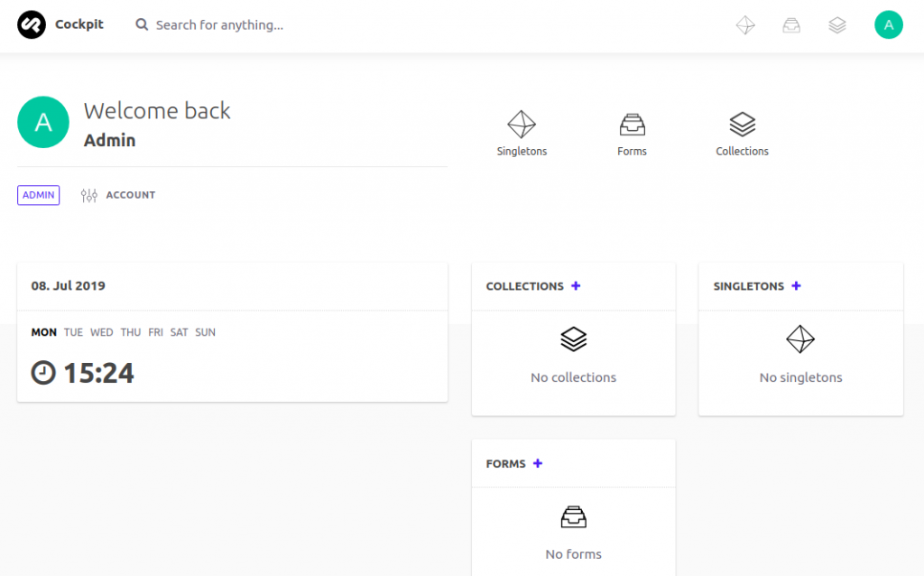Open Collections via header layers icon
The height and width of the screenshot is (576, 924).
(x=837, y=25)
